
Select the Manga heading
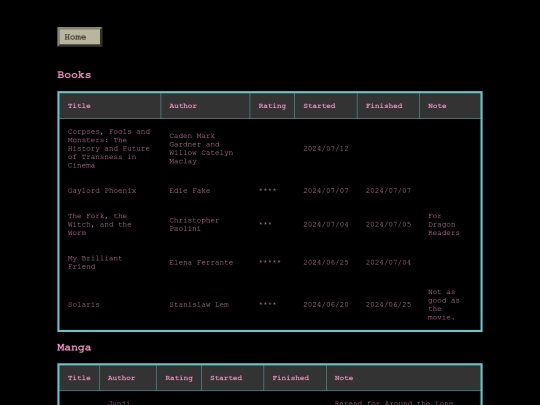(74, 347)
